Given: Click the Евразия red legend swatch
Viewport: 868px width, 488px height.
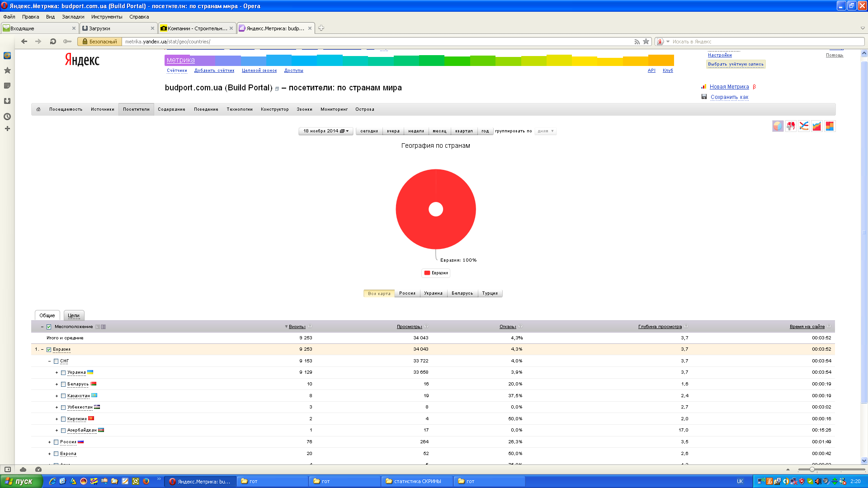Looking at the screenshot, I should click(427, 273).
